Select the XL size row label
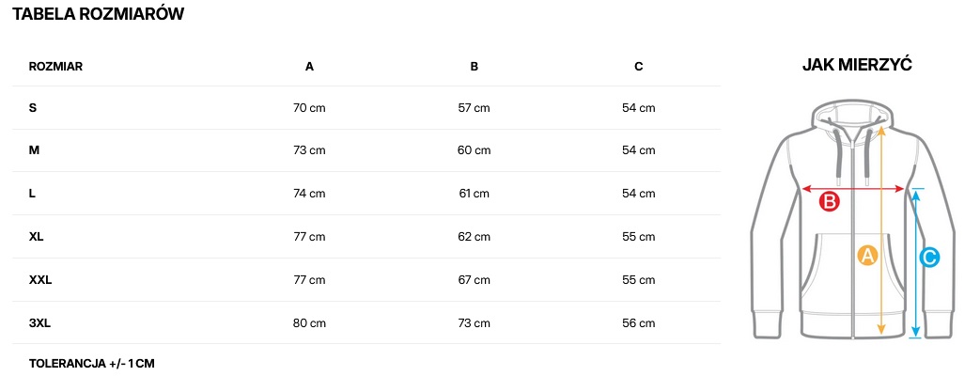Viewport: 980px width, 392px height. [x=37, y=237]
